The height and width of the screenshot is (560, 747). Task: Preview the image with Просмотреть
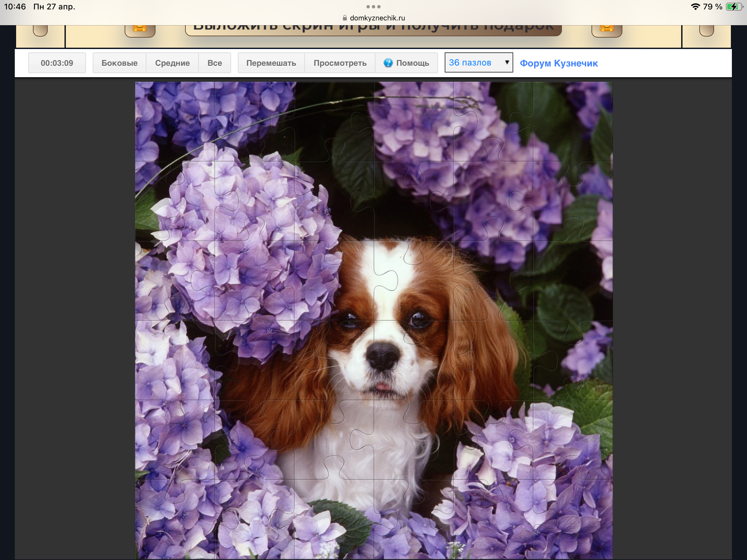tap(340, 63)
